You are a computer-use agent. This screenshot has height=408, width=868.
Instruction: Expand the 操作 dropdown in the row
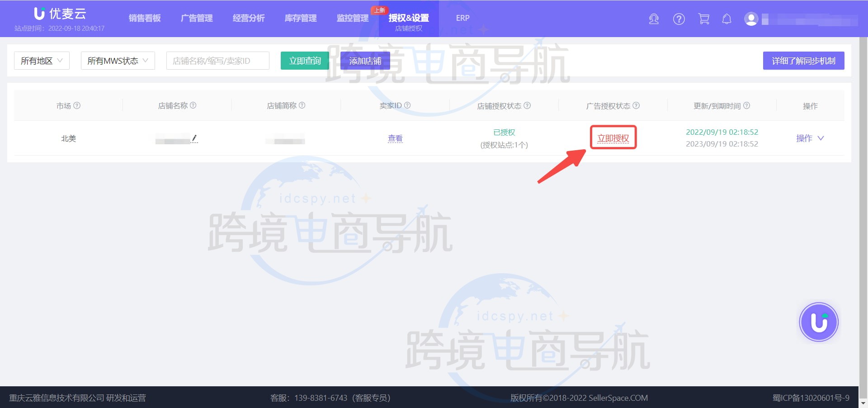point(810,138)
